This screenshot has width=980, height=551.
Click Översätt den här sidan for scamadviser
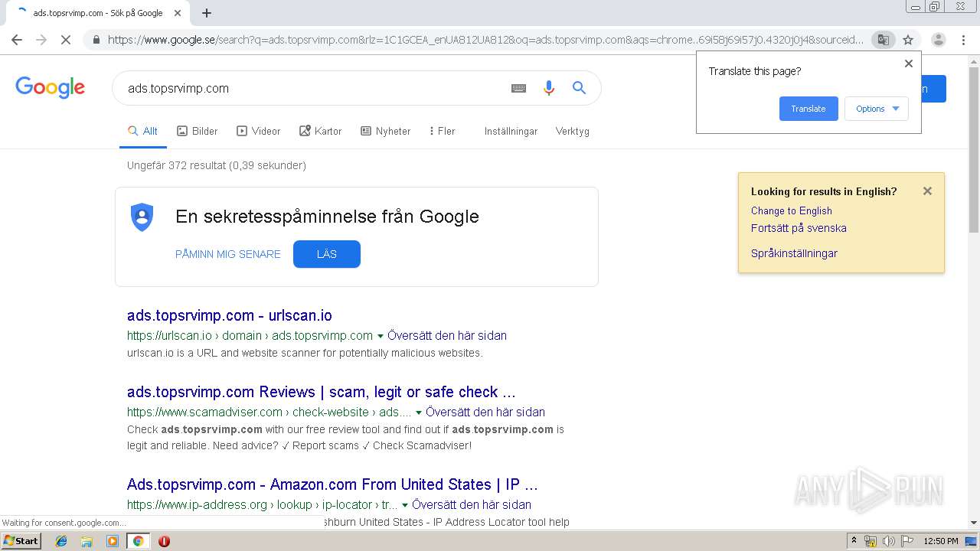click(485, 412)
